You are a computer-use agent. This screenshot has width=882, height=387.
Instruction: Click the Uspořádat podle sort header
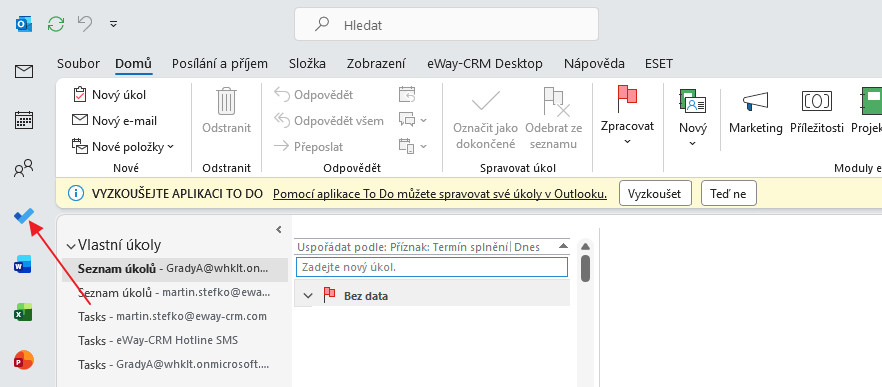point(418,247)
